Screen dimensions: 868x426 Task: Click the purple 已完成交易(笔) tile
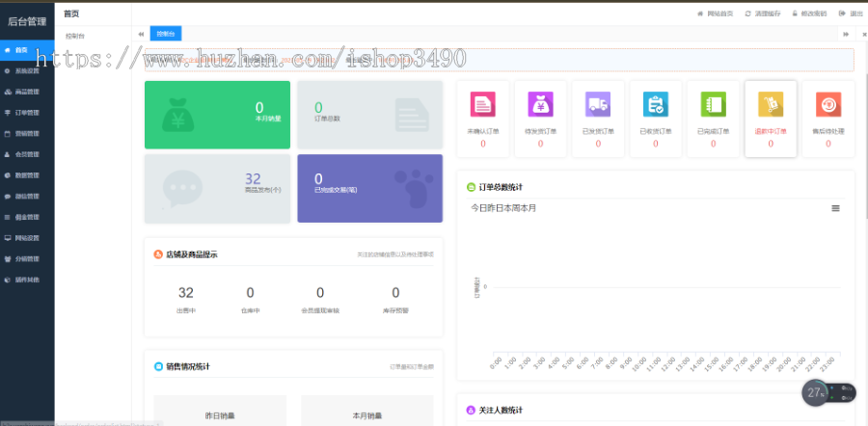tap(369, 189)
